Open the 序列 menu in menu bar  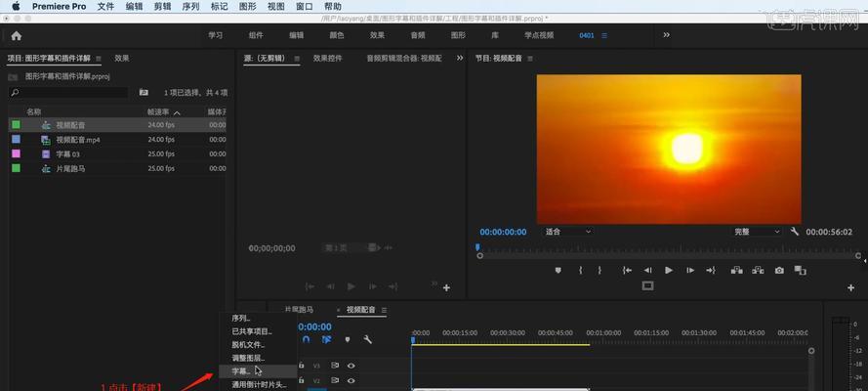click(190, 7)
